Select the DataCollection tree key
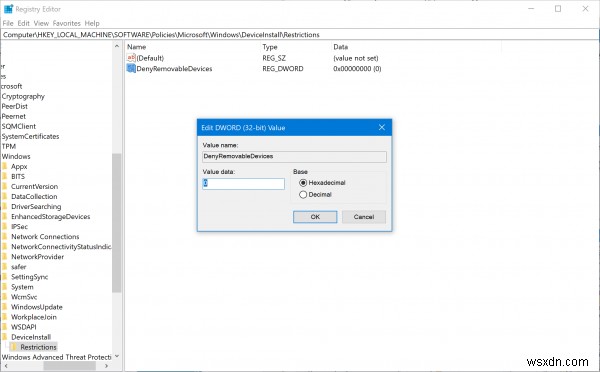600x372 pixels. click(34, 197)
